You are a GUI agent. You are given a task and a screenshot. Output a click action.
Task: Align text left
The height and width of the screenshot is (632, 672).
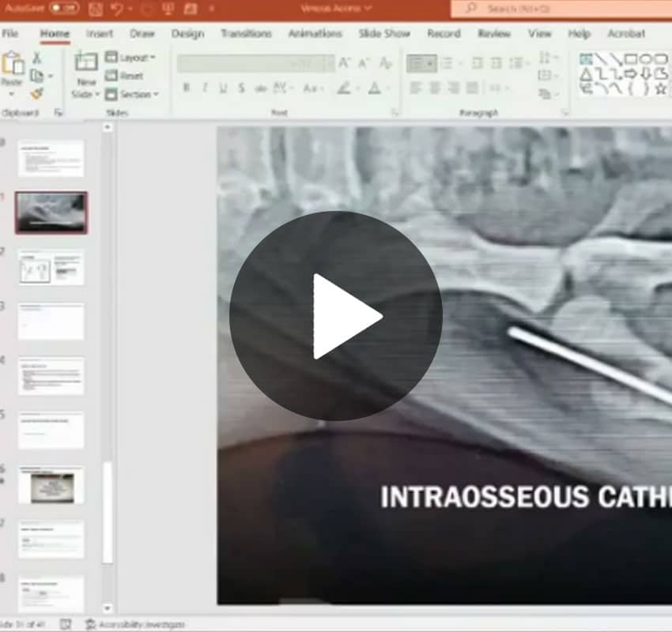click(x=415, y=88)
